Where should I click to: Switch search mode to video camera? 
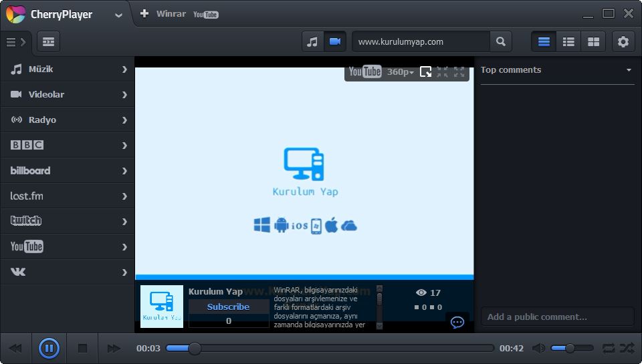tap(335, 41)
